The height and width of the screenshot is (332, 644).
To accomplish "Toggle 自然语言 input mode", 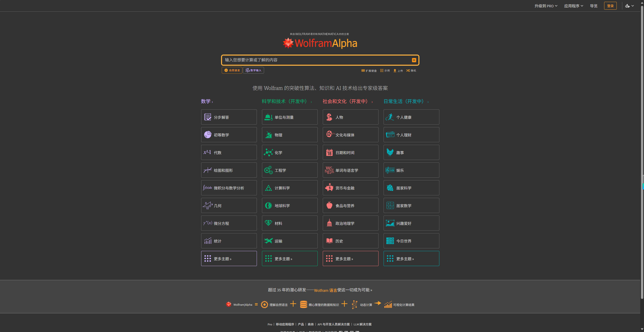I will click(231, 70).
